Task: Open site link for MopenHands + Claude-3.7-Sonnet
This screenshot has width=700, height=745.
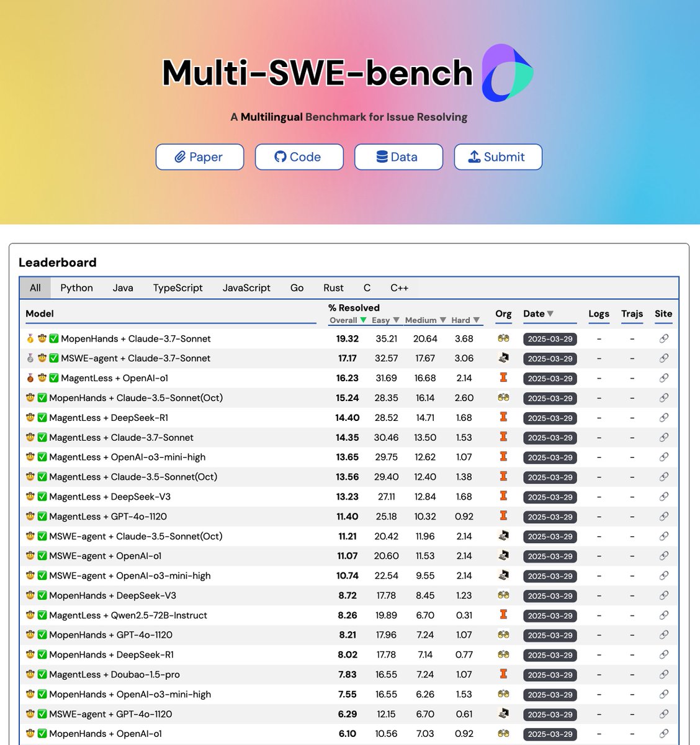Action: 664,338
